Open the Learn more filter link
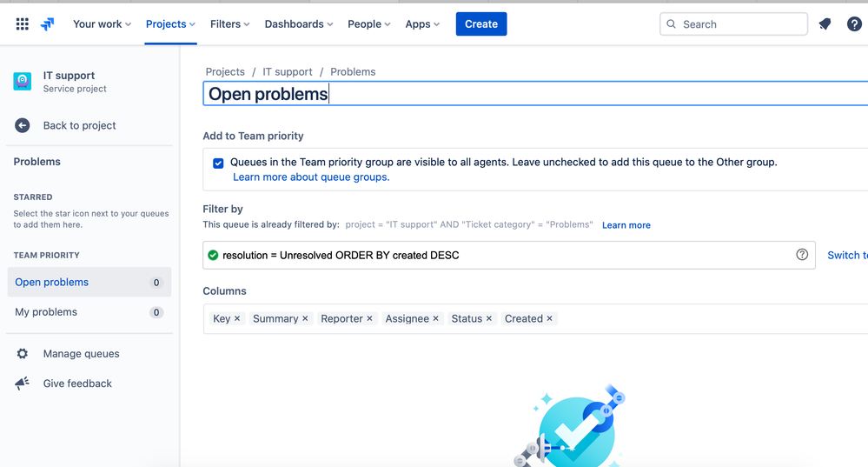 pos(626,225)
